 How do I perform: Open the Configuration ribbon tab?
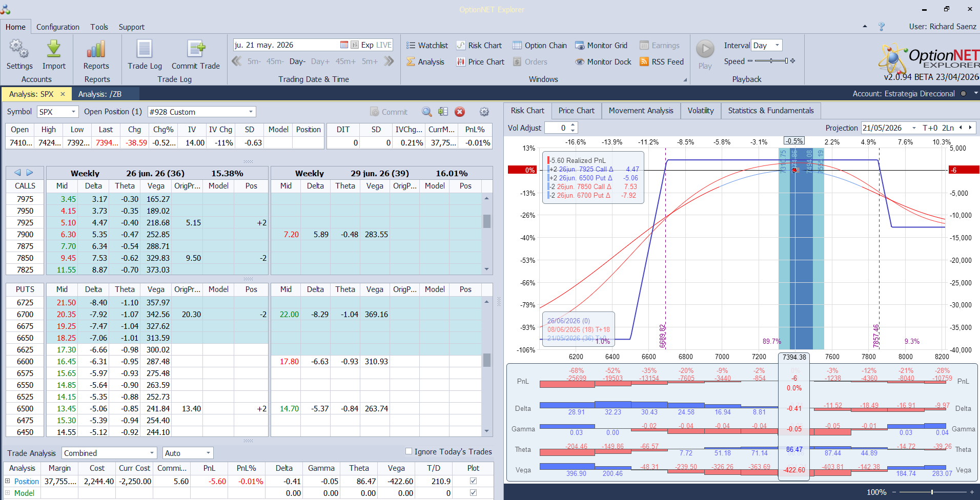pos(58,27)
